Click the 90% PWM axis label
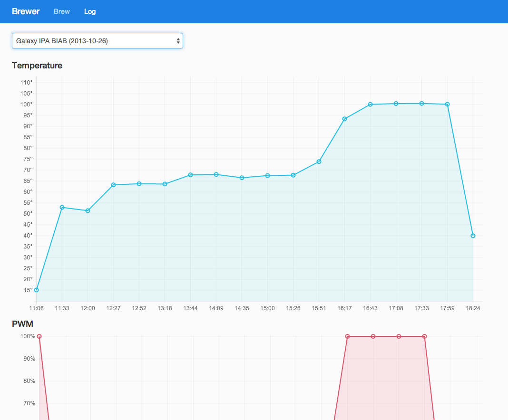508x420 pixels. click(x=29, y=359)
